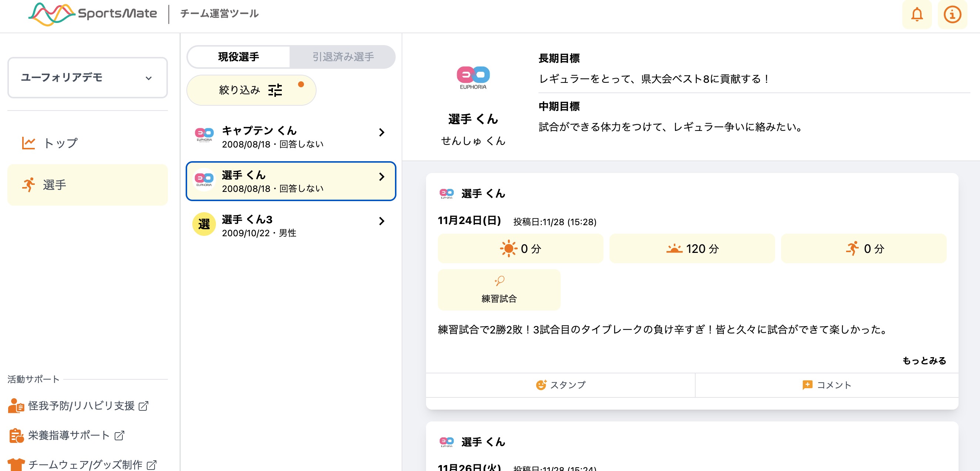980x471 pixels.
Task: Click external-link icon beside 栄養指導サポート
Action: tap(119, 436)
